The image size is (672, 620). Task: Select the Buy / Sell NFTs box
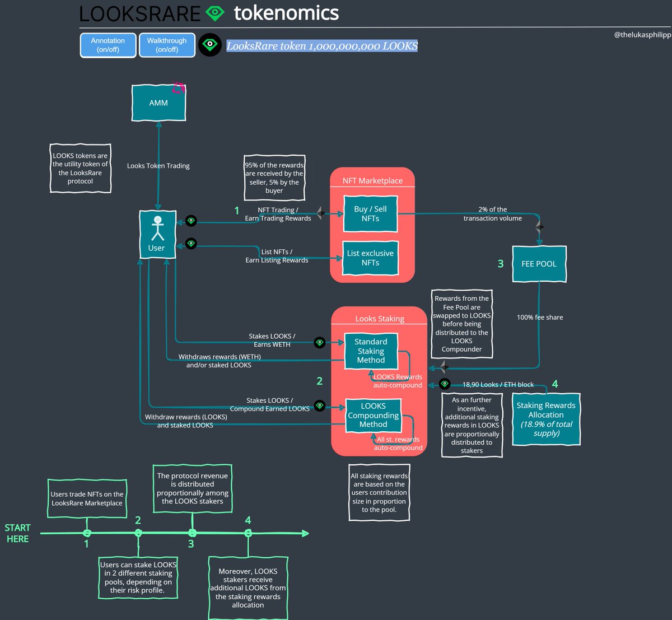[x=370, y=214]
